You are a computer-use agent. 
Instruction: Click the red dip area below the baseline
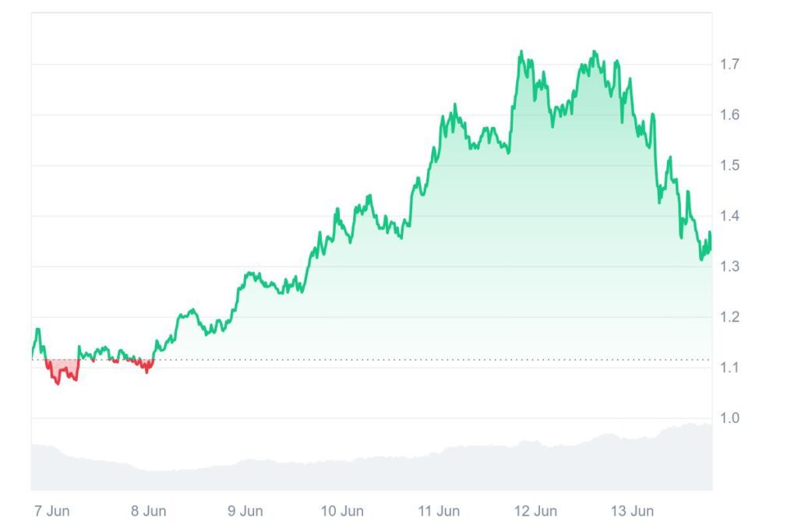(62, 368)
